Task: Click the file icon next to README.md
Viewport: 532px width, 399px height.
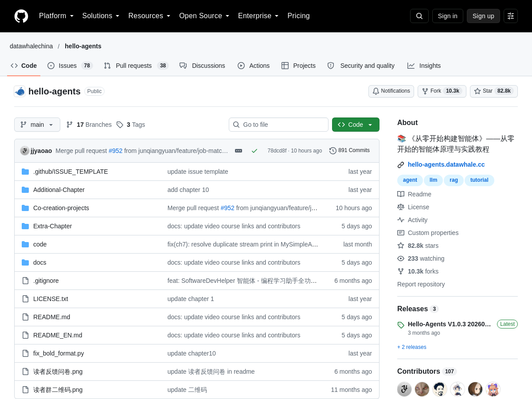Action: point(25,317)
